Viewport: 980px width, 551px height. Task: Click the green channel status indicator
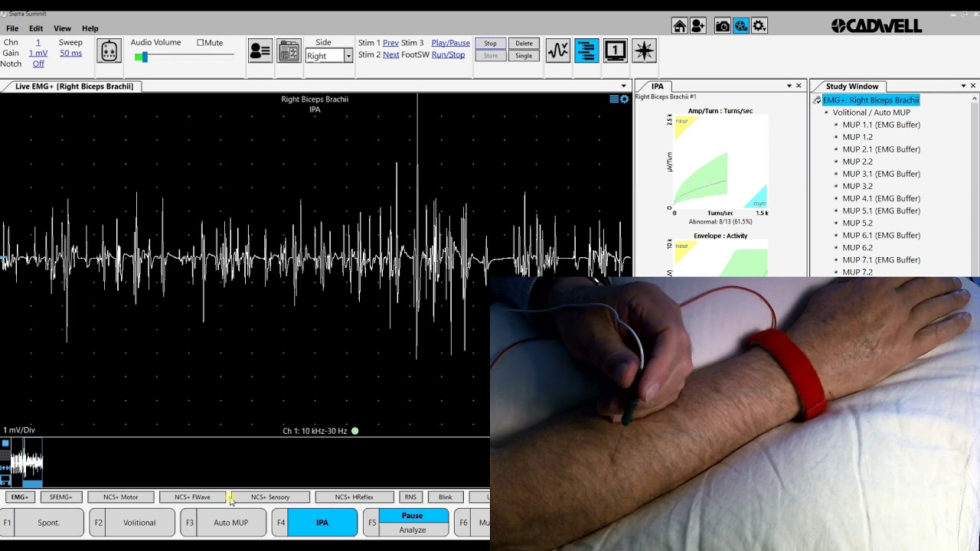coord(354,431)
